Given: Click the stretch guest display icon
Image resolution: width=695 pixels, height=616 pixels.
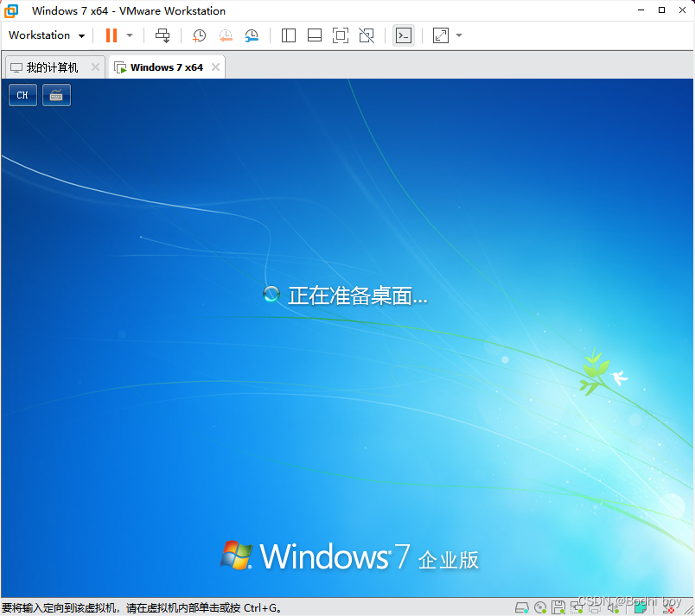Looking at the screenshot, I should tap(441, 35).
